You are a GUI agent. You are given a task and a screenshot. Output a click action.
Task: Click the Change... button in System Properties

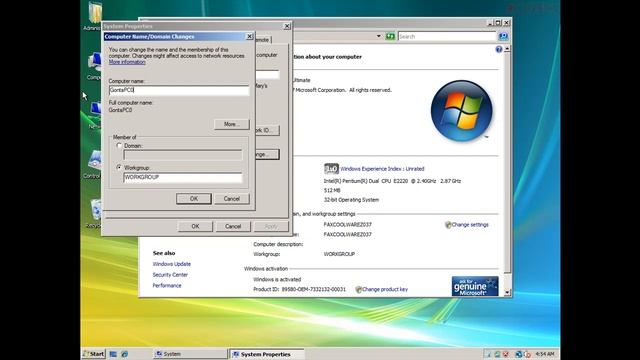pyautogui.click(x=267, y=154)
